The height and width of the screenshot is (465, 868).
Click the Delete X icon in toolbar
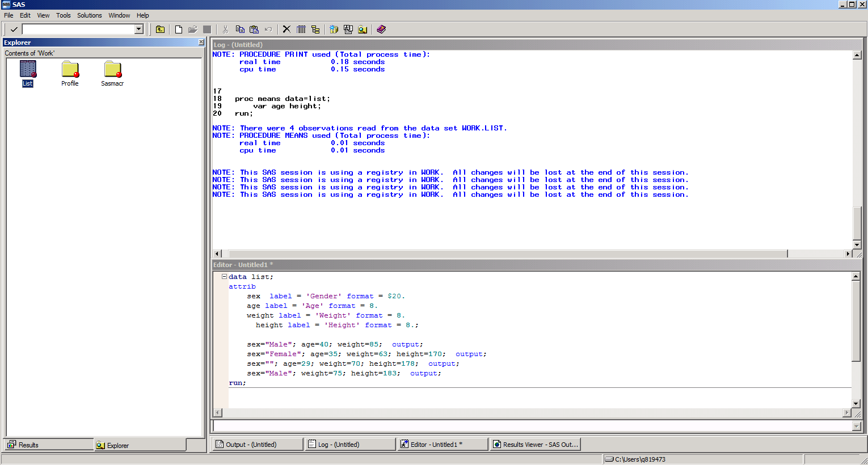point(286,29)
